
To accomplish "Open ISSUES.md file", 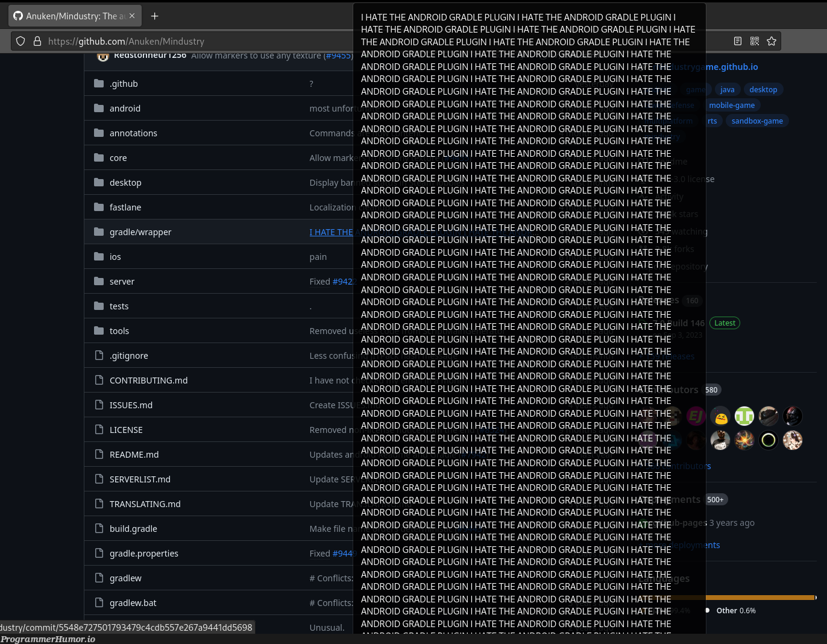I will point(131,405).
